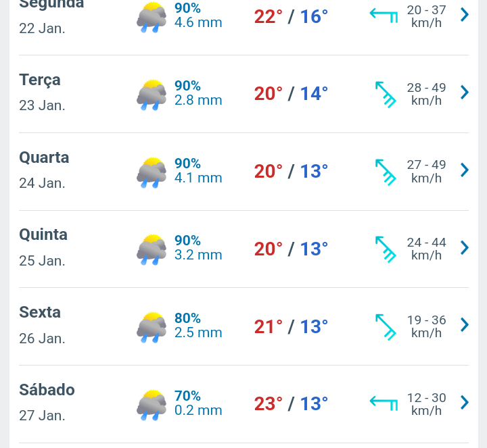Select the westward wind arrow for Sábado
487x448 pixels.
click(x=384, y=403)
